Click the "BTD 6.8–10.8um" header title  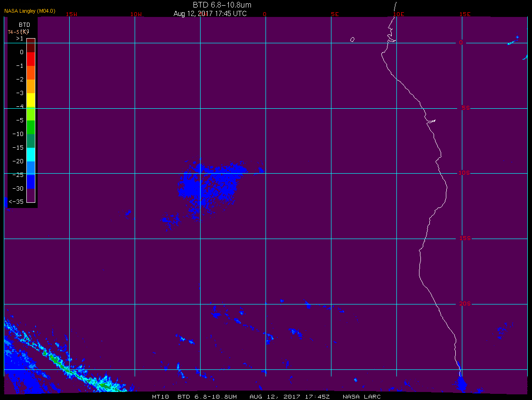pos(222,5)
